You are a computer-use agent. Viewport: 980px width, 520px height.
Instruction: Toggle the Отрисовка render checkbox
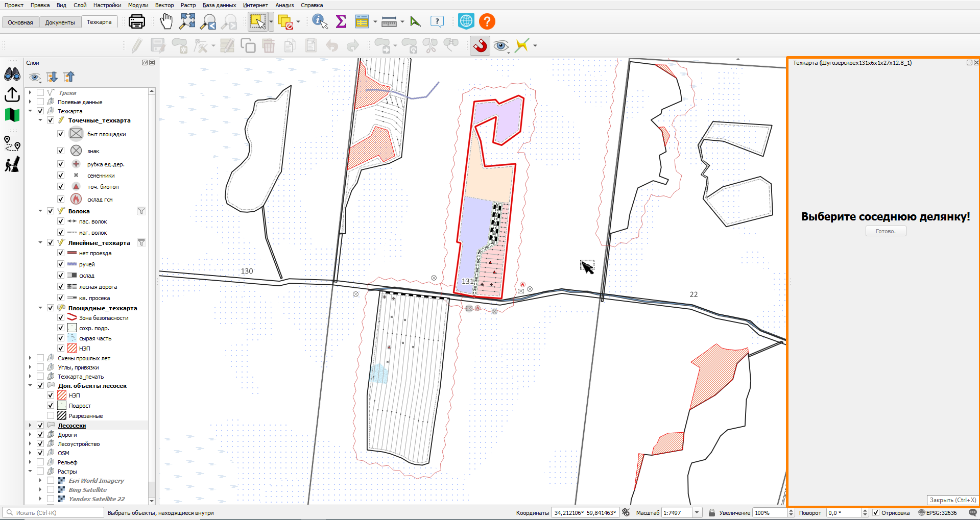[x=876, y=512]
